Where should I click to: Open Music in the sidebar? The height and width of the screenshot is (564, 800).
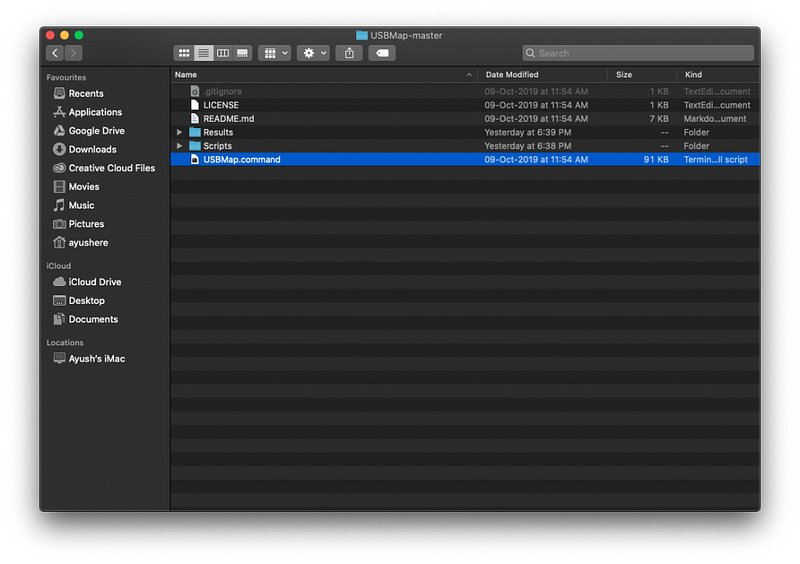[x=74, y=205]
